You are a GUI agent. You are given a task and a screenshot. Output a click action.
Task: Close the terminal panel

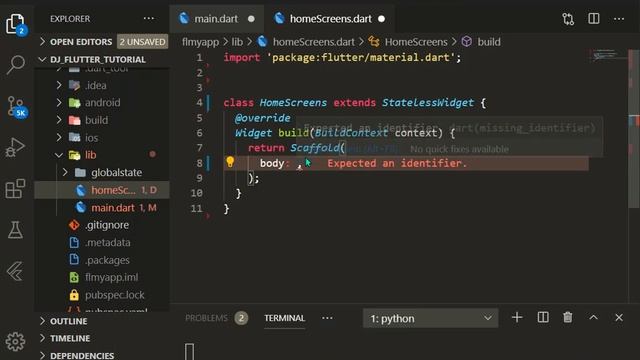click(x=619, y=317)
